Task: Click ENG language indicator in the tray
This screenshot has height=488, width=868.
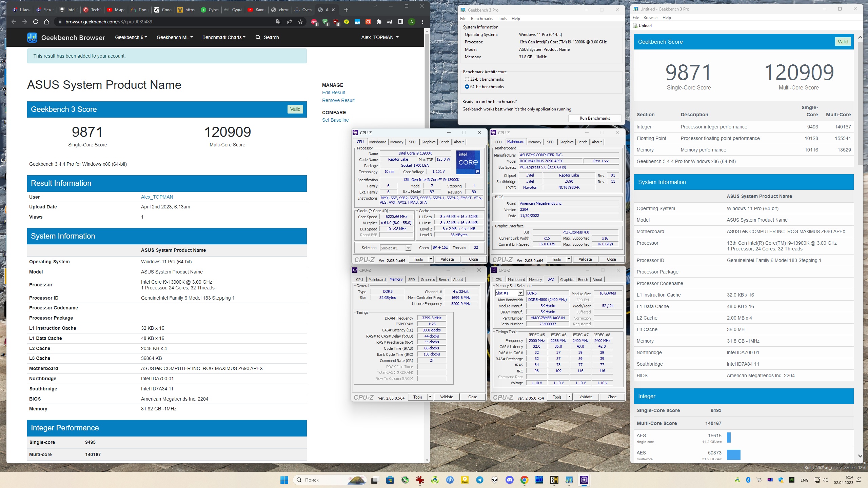Action: click(804, 480)
